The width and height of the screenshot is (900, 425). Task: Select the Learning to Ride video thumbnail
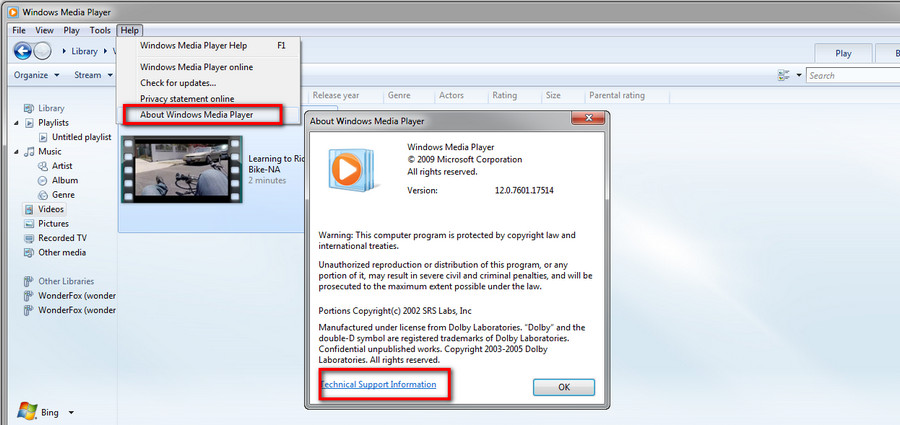click(x=182, y=169)
